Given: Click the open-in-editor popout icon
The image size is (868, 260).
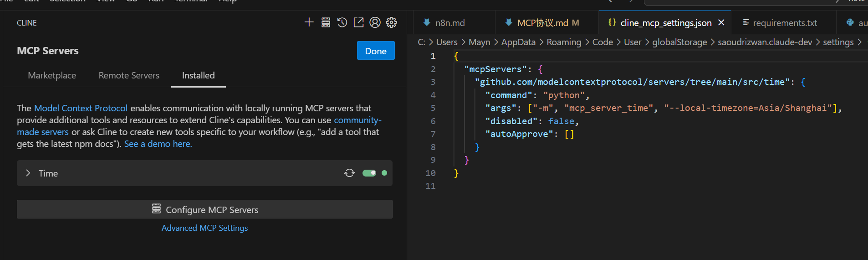Looking at the screenshot, I should 358,22.
